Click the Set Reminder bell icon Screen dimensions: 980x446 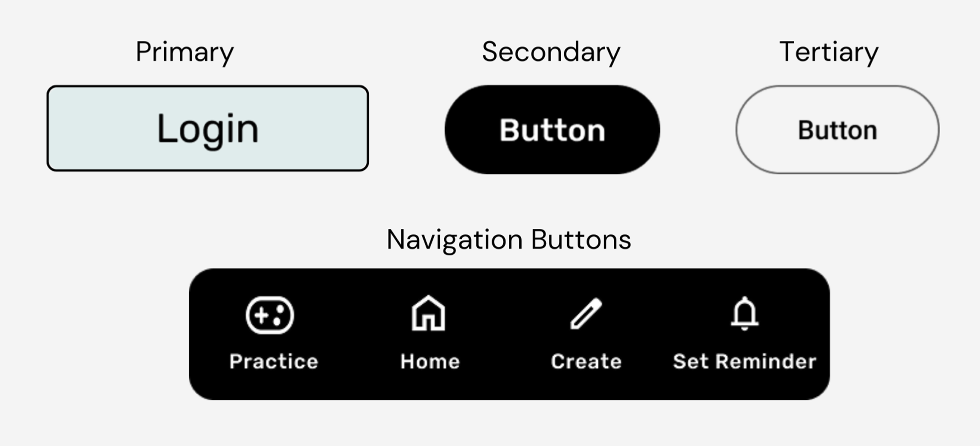pyautogui.click(x=745, y=313)
